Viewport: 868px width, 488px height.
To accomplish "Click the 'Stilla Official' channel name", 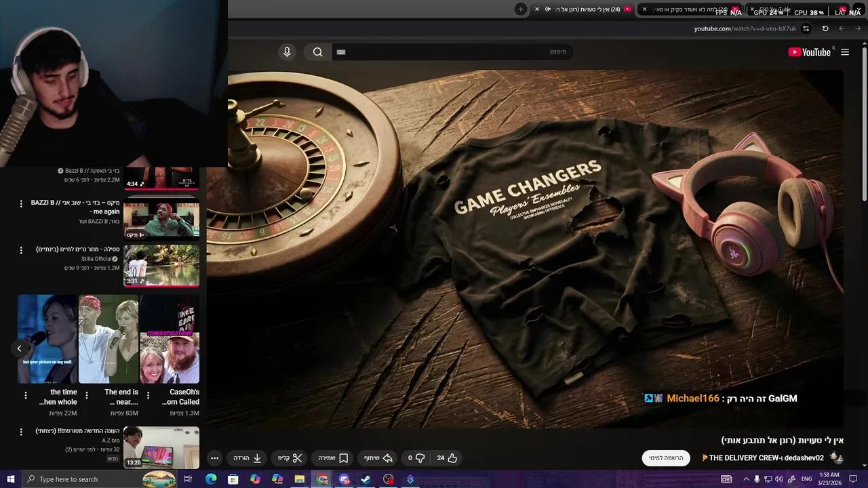I will click(96, 259).
